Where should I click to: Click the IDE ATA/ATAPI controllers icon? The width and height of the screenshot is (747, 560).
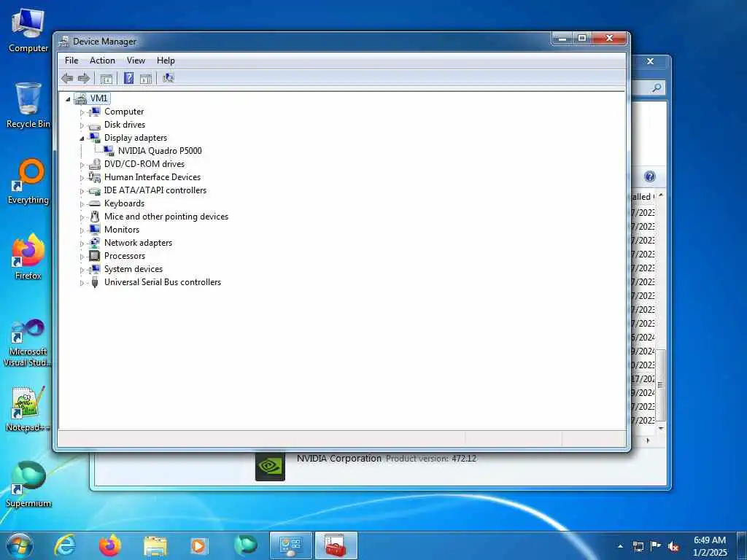click(x=95, y=190)
